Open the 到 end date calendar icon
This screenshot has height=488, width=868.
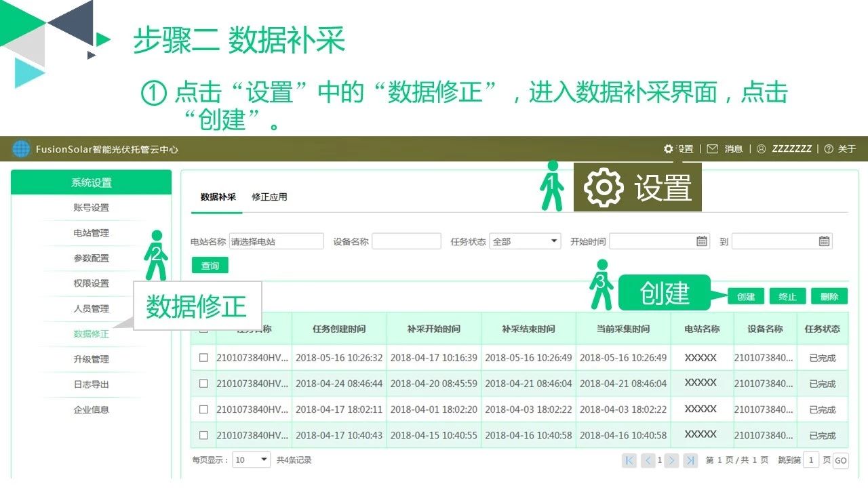point(824,241)
